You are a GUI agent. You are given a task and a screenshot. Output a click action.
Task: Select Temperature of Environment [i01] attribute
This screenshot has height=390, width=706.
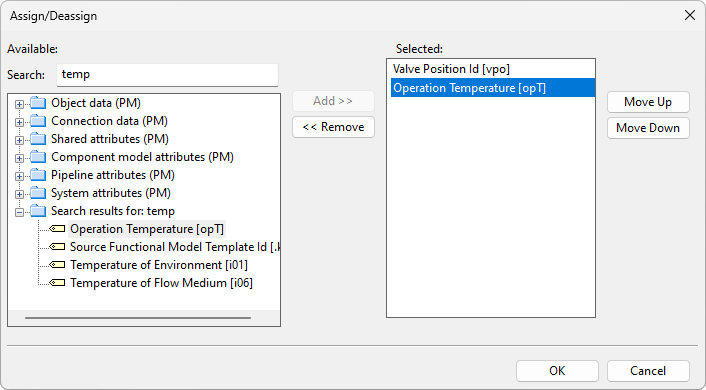pyautogui.click(x=159, y=265)
